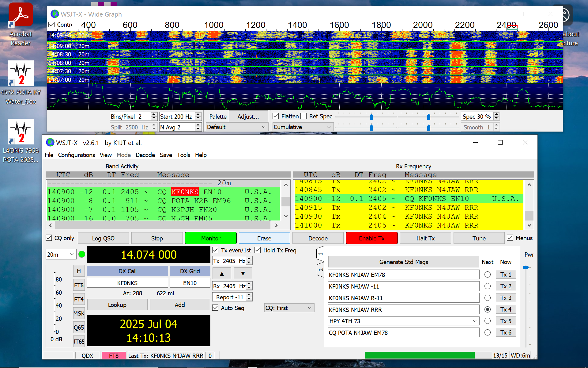Click the down arrow Tx frequency button

243,273
